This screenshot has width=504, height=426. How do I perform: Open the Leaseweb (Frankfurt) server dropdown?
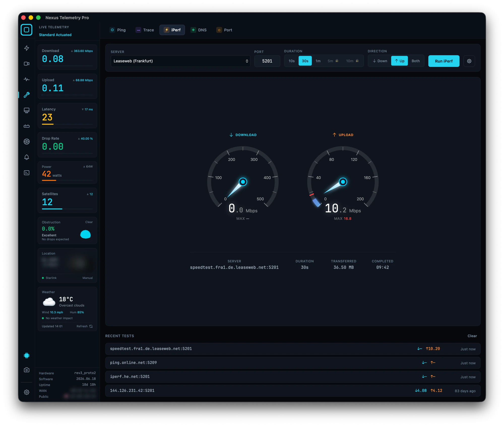180,61
